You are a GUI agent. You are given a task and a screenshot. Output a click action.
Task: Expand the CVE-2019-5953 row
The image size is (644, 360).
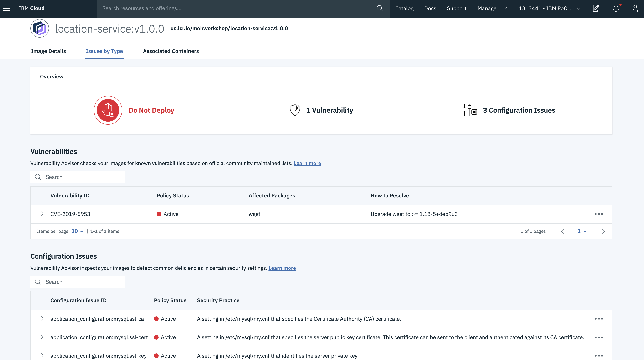coord(42,214)
